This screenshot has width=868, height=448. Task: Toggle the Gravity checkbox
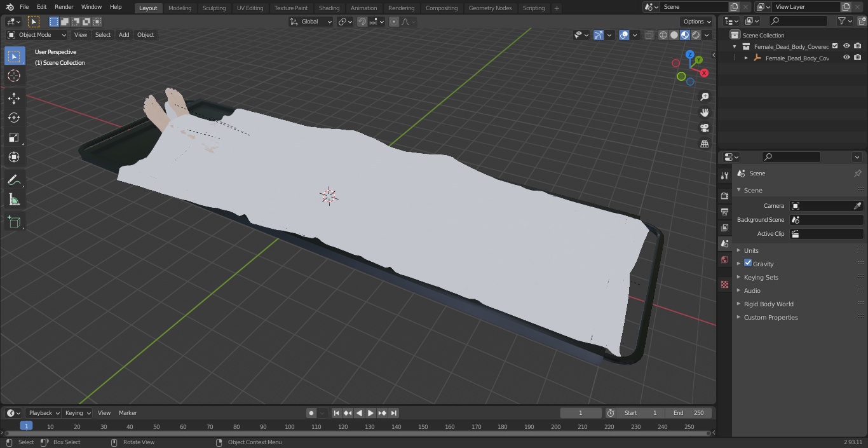tap(748, 263)
